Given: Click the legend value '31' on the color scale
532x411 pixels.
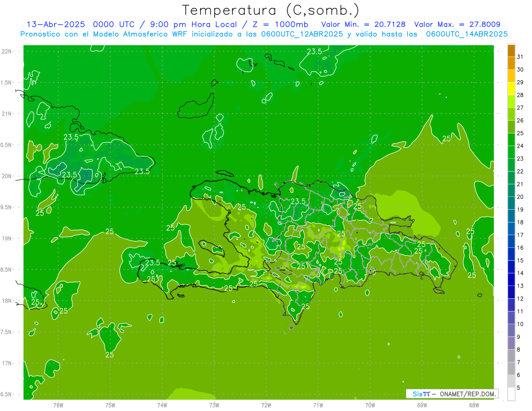Looking at the screenshot, I should coord(520,57).
